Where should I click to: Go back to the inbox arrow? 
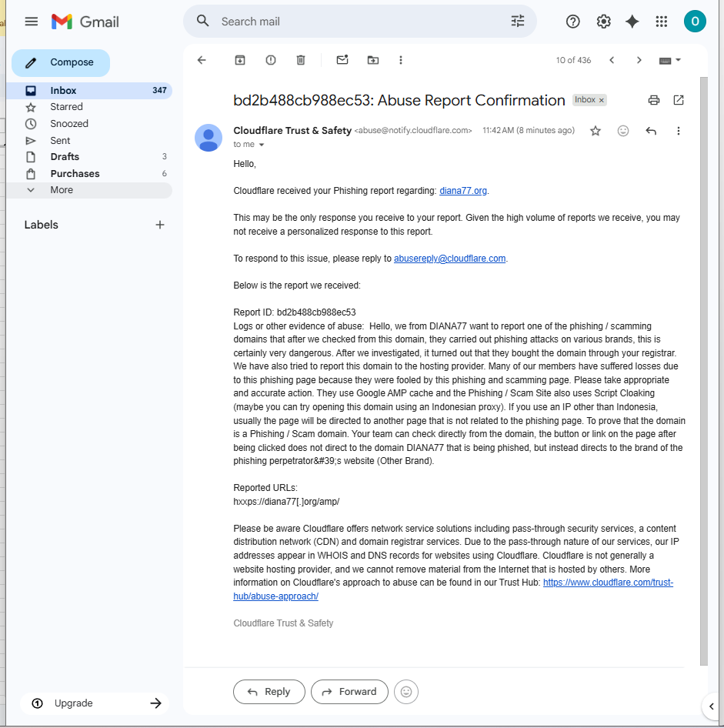[202, 60]
